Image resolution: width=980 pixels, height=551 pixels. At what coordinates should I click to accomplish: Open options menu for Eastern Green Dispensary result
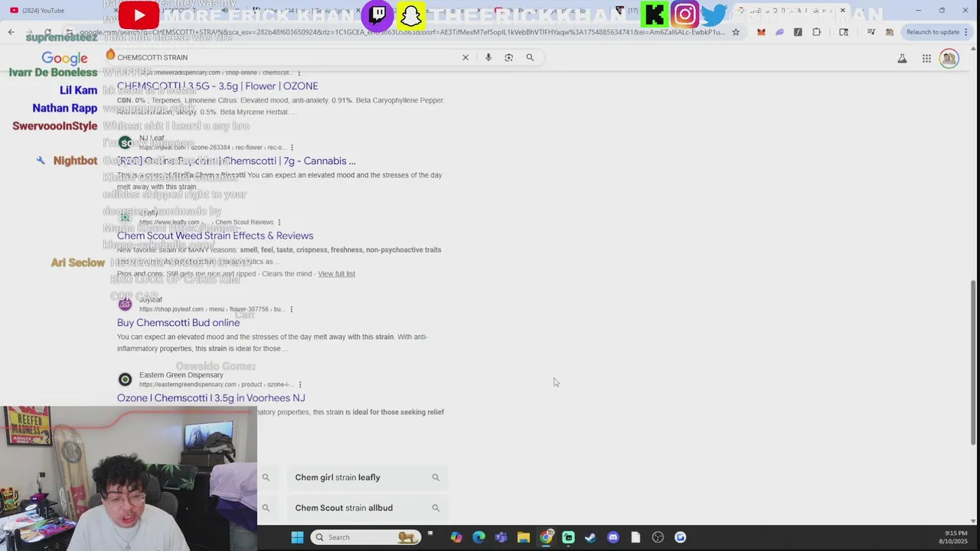tap(300, 385)
